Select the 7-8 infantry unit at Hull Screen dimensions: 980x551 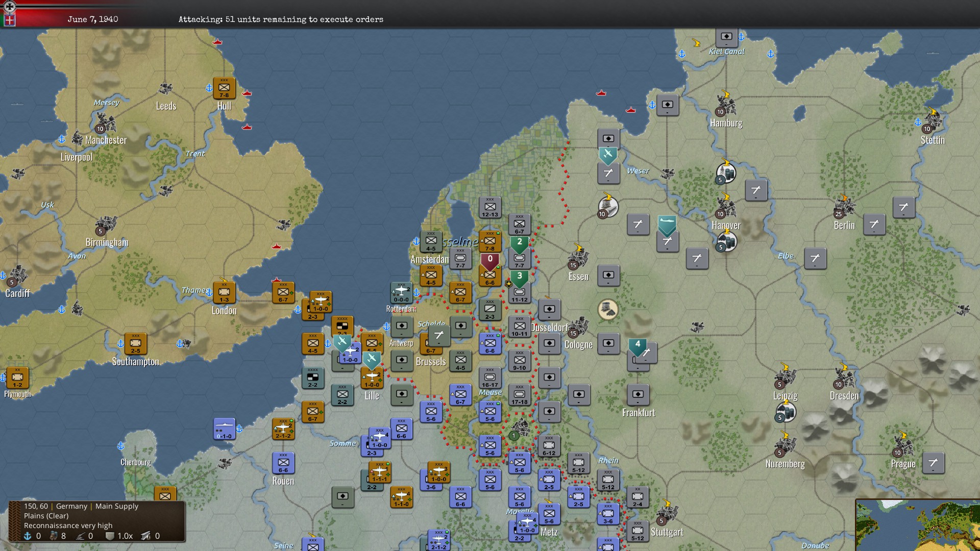tap(224, 88)
